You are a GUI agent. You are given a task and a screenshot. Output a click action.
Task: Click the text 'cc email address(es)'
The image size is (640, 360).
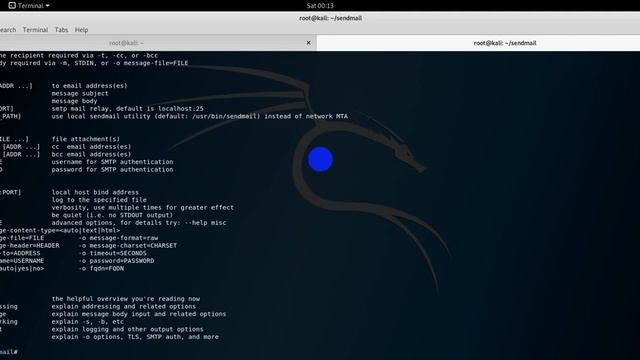click(91, 147)
